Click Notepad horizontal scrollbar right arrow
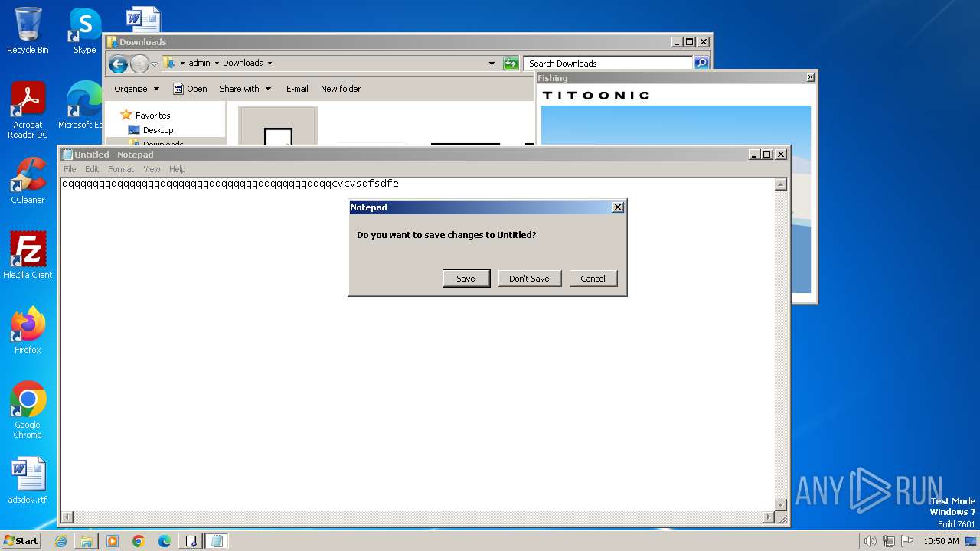This screenshot has width=980, height=551. pos(769,518)
